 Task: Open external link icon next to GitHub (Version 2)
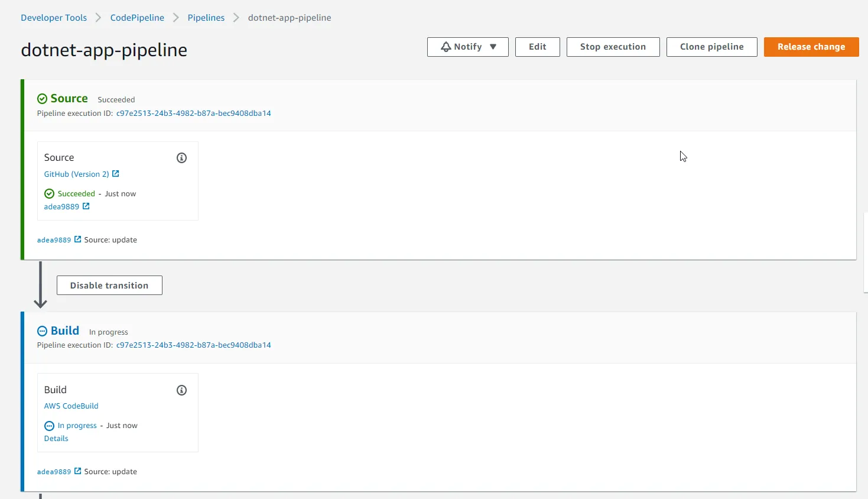[116, 174]
